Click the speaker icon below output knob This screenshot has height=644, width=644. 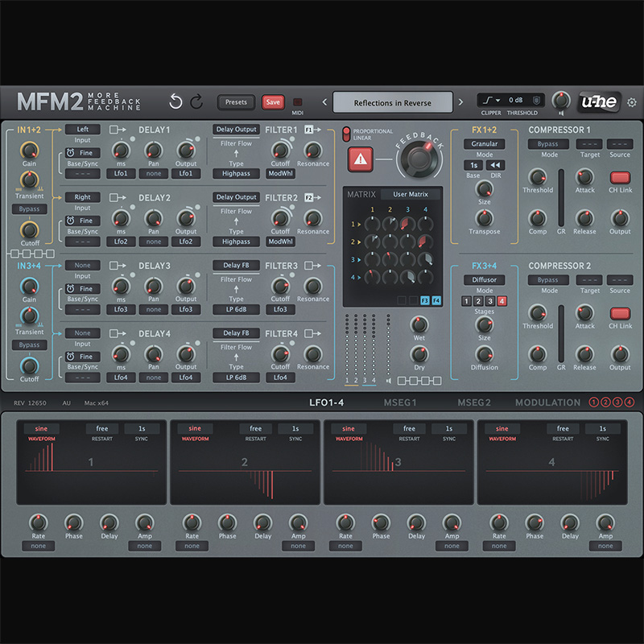click(x=560, y=113)
